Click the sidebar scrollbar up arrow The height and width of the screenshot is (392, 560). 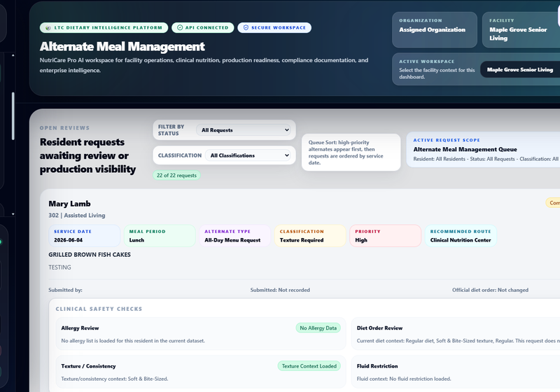point(13,55)
